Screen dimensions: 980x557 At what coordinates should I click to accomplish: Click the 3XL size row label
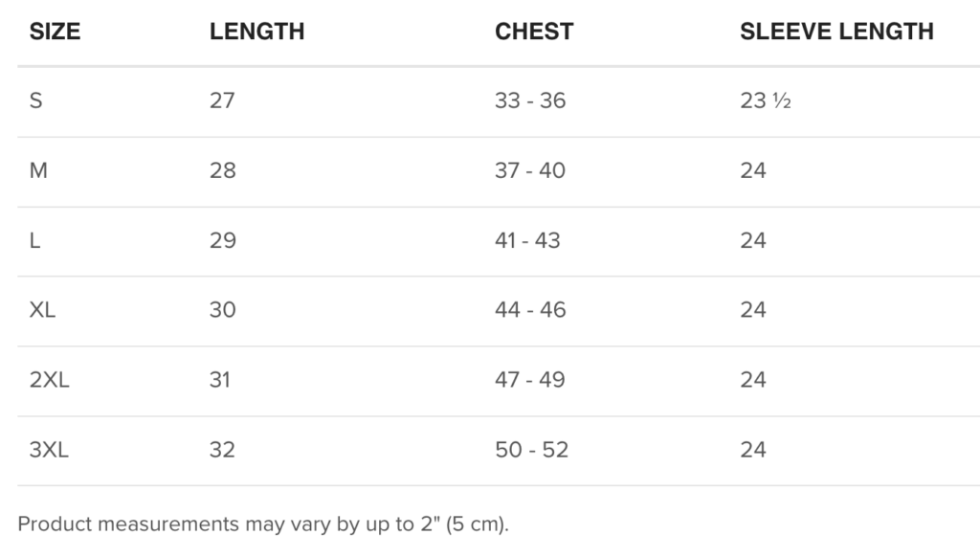(x=50, y=450)
